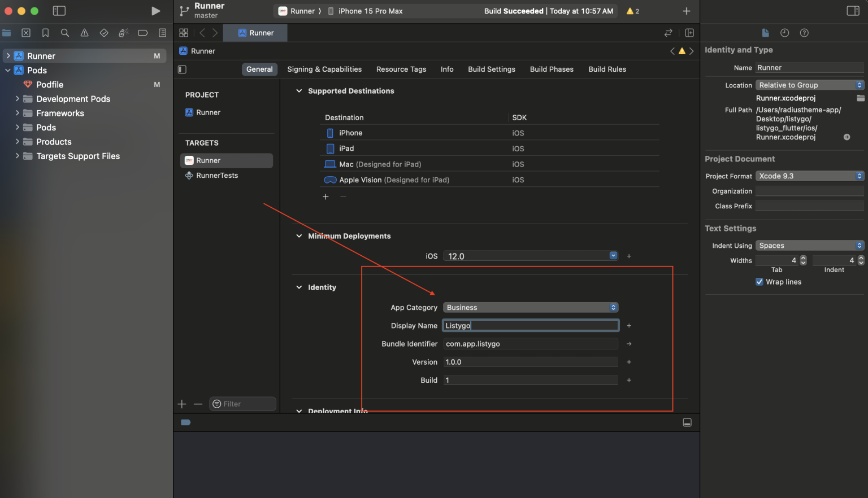Show the Bookmark navigator
The height and width of the screenshot is (498, 868).
pos(45,33)
